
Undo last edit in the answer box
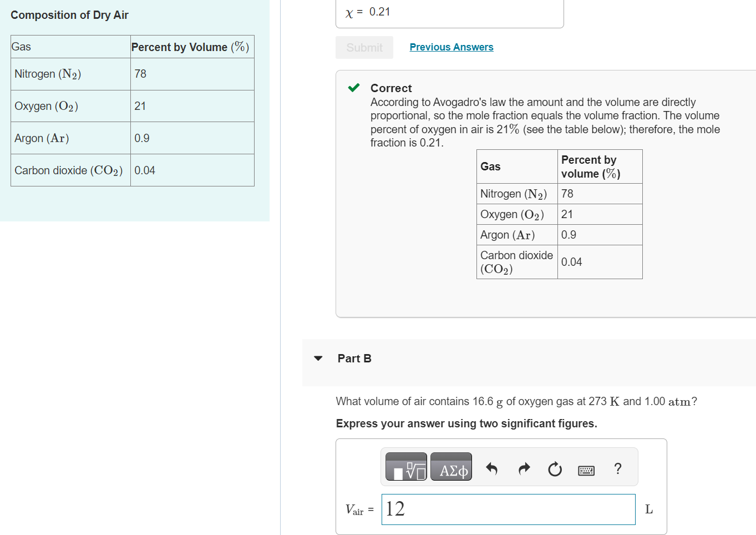pyautogui.click(x=492, y=469)
